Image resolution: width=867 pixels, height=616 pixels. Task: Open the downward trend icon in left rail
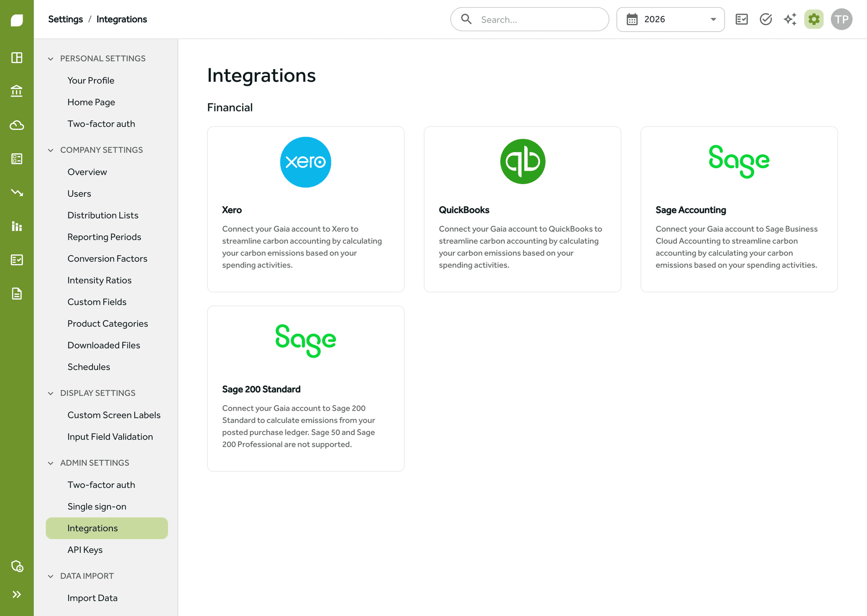17,193
